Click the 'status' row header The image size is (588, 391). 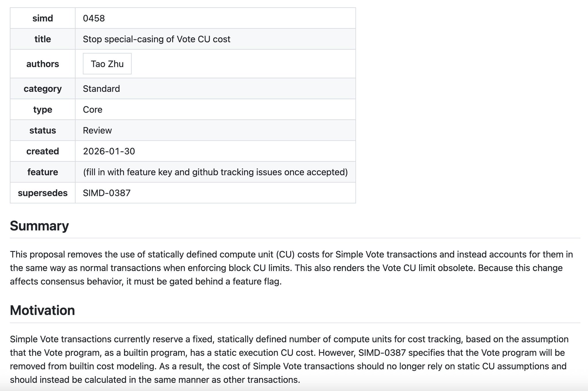point(42,130)
